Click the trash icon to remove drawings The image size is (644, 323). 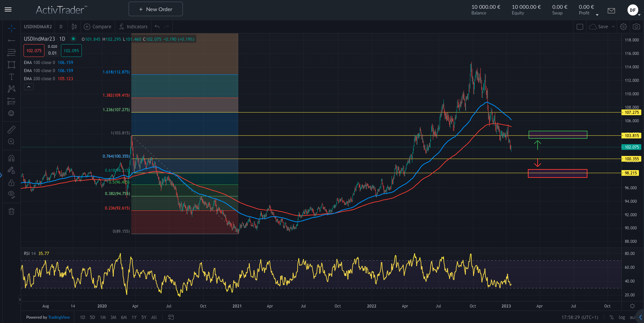coord(11,212)
